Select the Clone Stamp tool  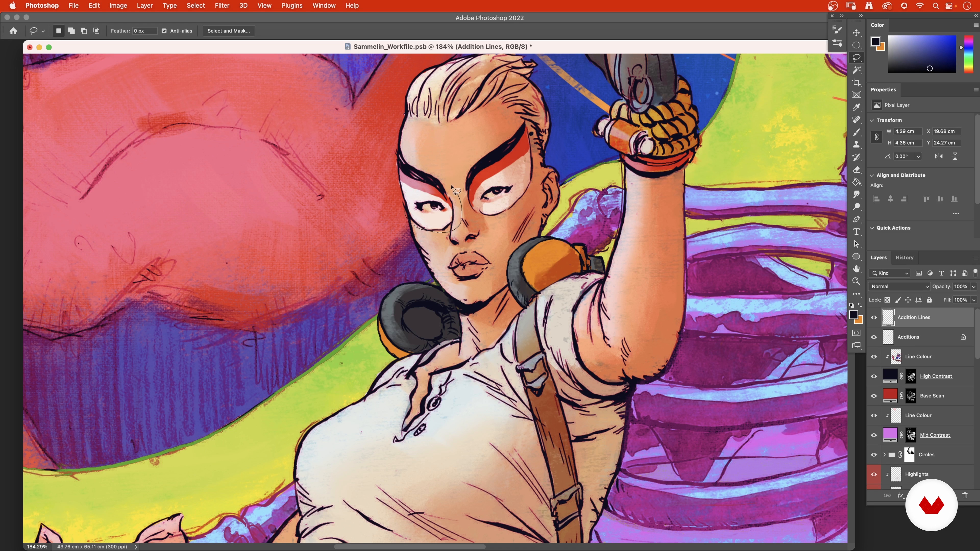(x=856, y=145)
